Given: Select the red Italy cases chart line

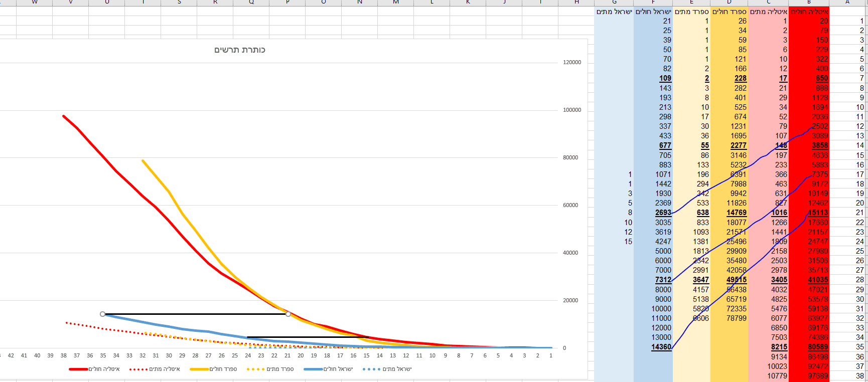Looking at the screenshot, I should click(x=116, y=170).
